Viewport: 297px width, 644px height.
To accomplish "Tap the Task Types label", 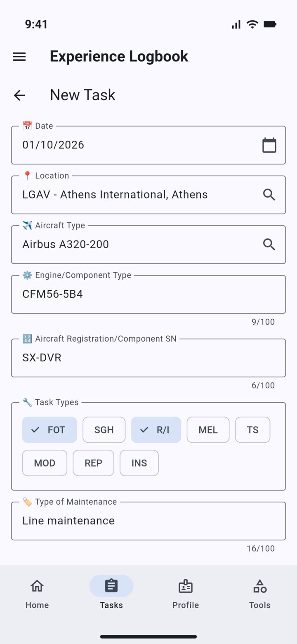I will click(50, 402).
